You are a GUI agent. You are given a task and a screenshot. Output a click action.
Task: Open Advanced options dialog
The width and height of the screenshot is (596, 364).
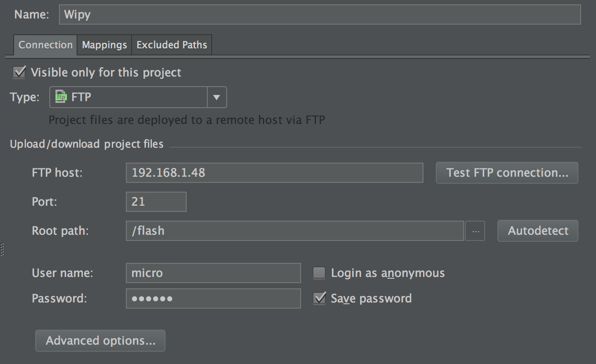click(100, 341)
